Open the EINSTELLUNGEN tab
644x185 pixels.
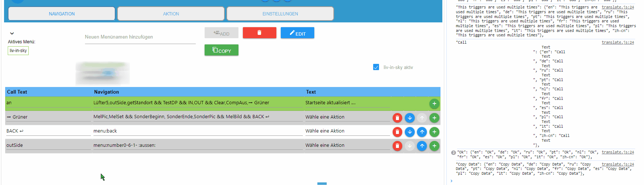tap(280, 14)
